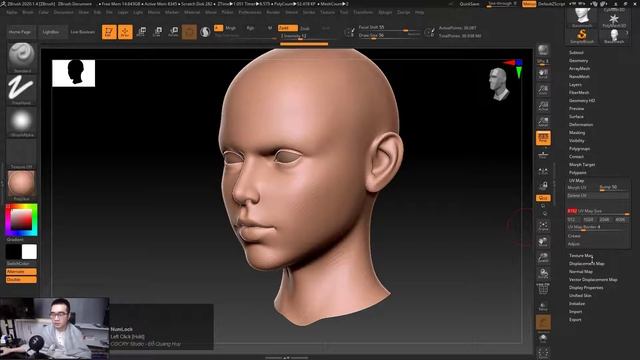The image size is (640, 360).
Task: Open the Zplugin menu
Action: coord(385,12)
